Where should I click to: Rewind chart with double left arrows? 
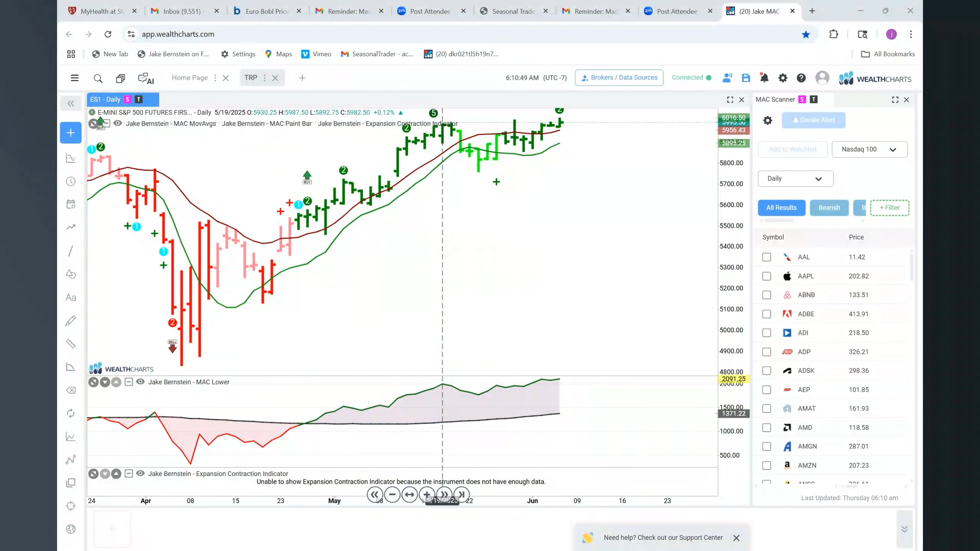click(x=375, y=494)
